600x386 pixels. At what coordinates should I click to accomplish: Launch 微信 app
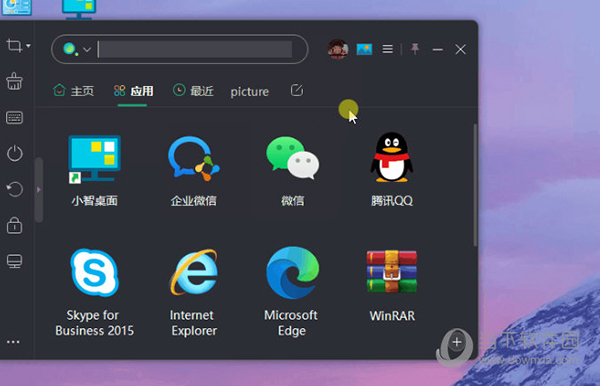293,170
